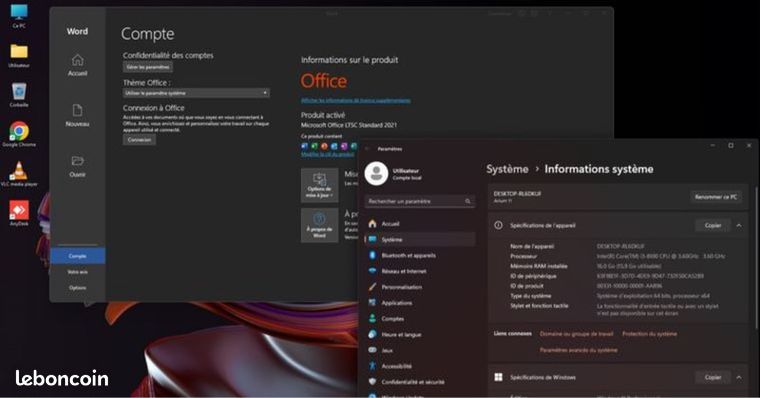The image size is (760, 398).
Task: Open the Ouvrir folder icon in Word
Action: [78, 166]
